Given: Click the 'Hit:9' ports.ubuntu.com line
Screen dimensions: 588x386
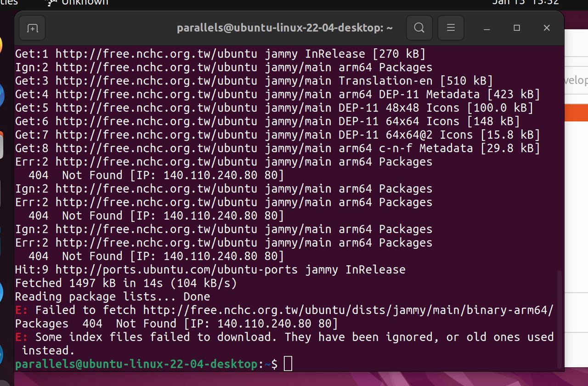Looking at the screenshot, I should coord(210,270).
